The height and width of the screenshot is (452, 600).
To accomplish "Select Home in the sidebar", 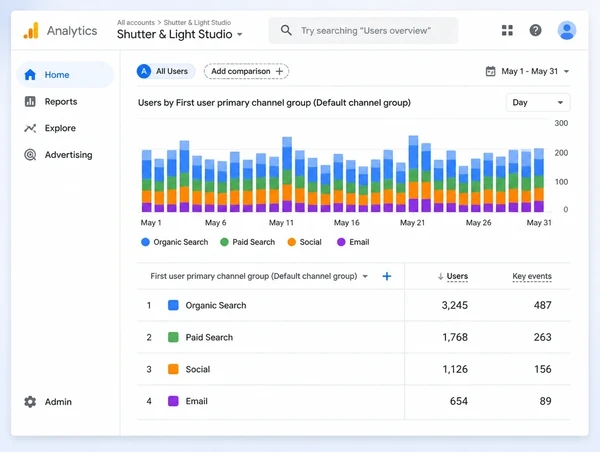I will (65, 75).
